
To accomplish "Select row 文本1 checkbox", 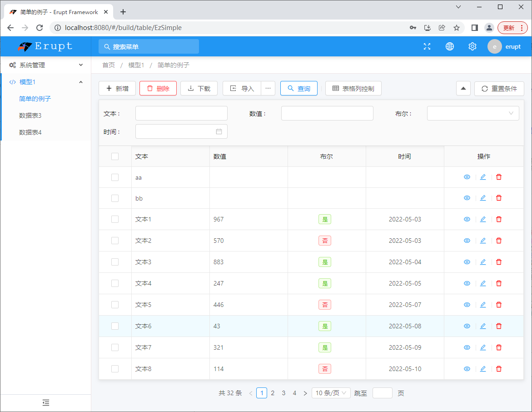I will point(115,219).
